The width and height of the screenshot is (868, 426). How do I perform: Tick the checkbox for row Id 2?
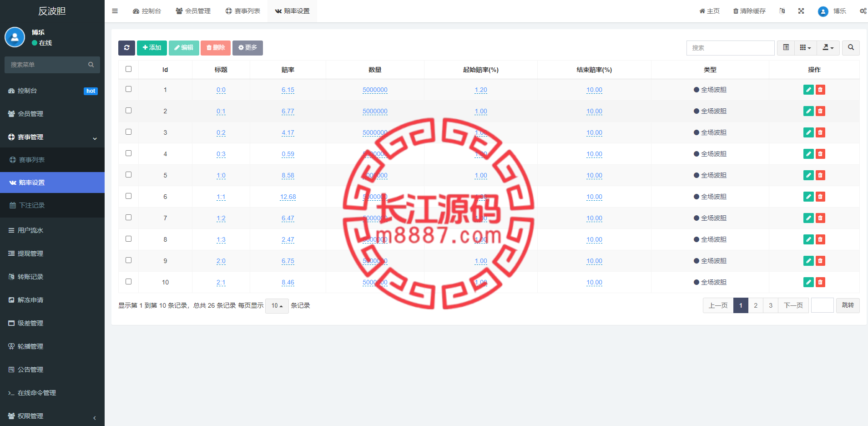128,111
